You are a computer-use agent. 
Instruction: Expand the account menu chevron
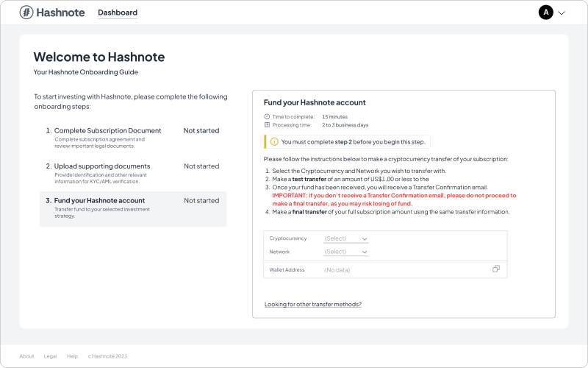click(562, 13)
